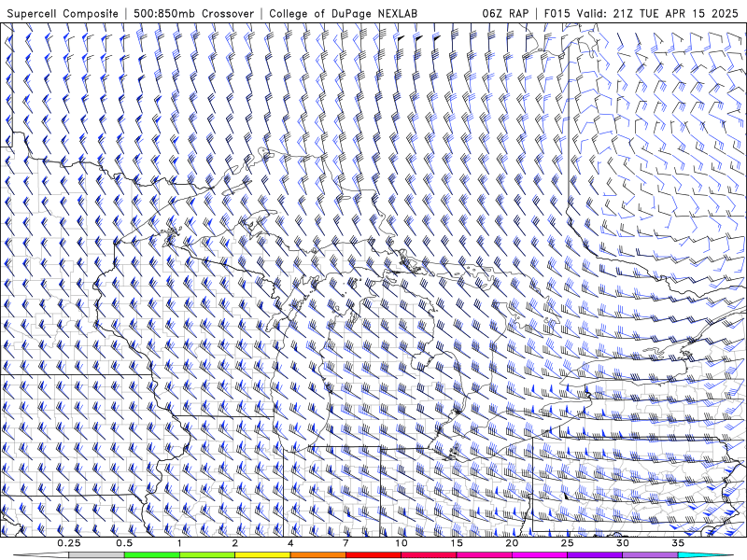The height and width of the screenshot is (560, 747).
Task: Click the color scale label reading 35
Action: pos(678,543)
